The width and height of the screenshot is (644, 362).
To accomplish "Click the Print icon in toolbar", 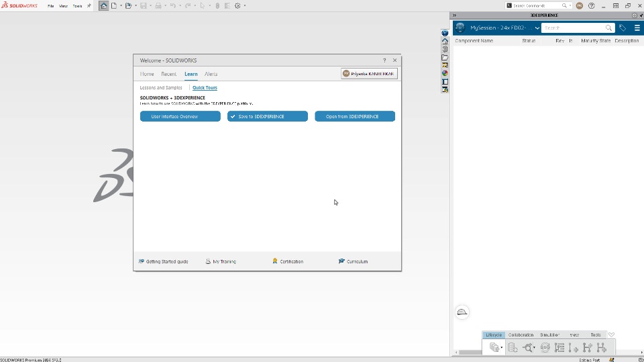I will pos(158,6).
